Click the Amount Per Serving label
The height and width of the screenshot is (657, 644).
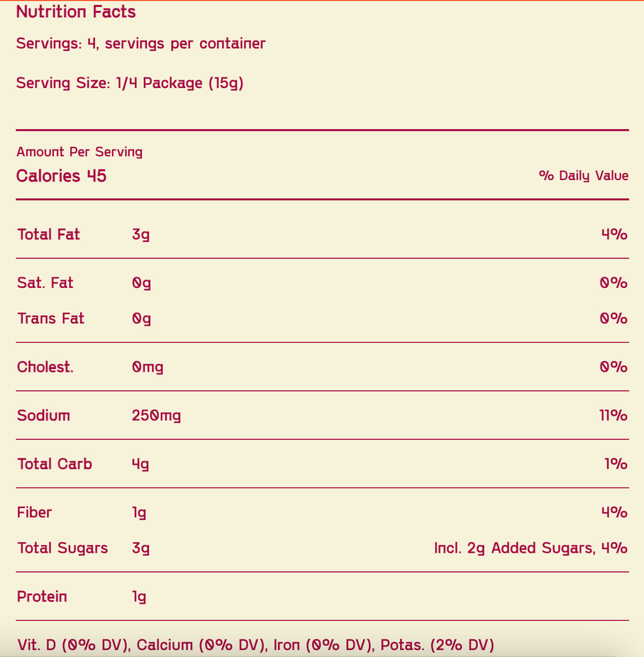[79, 152]
